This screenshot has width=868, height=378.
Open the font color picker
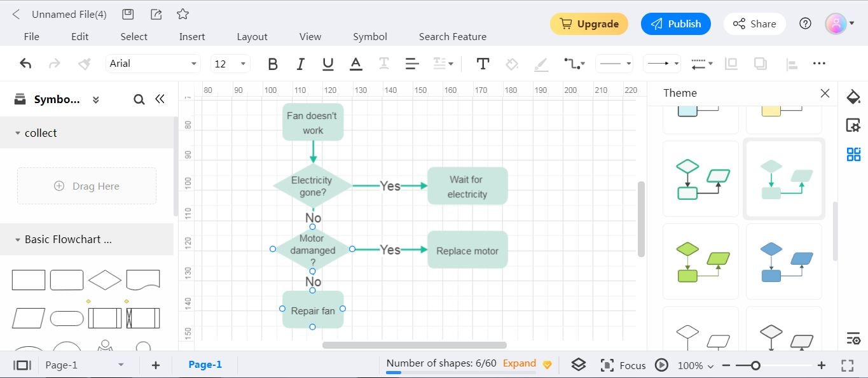[x=356, y=64]
